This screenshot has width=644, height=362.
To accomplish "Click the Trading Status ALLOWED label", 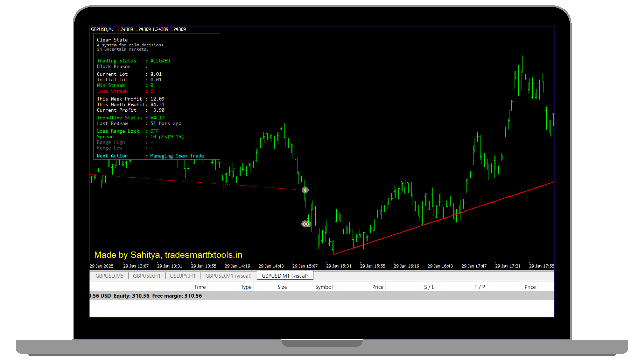I will (160, 61).
